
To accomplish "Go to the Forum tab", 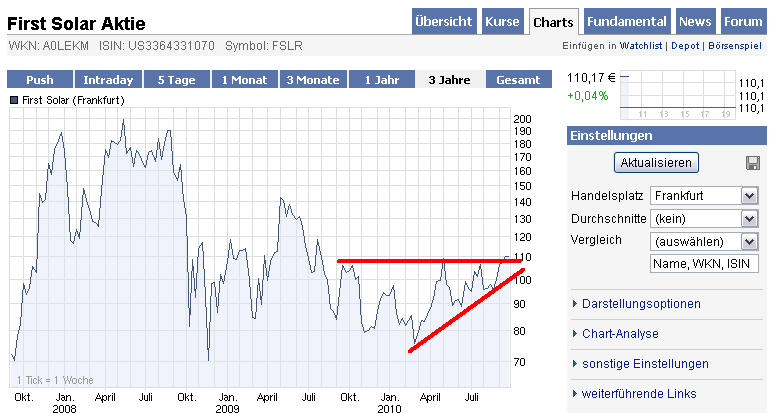I will click(743, 22).
